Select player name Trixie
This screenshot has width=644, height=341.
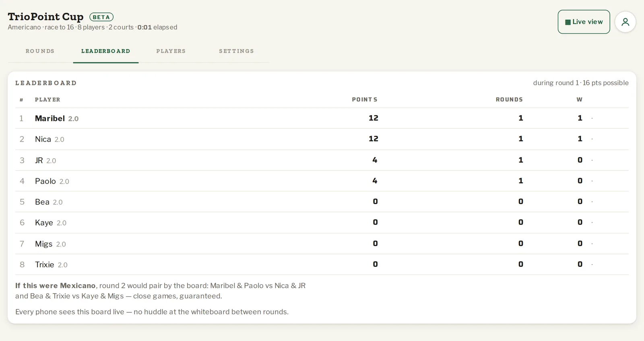click(45, 265)
